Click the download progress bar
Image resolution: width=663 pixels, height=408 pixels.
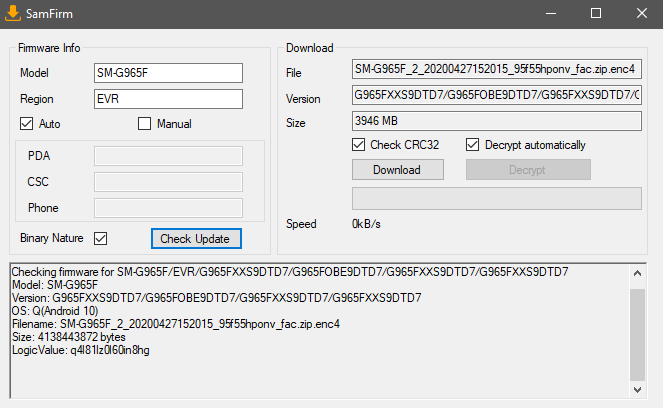pos(497,198)
